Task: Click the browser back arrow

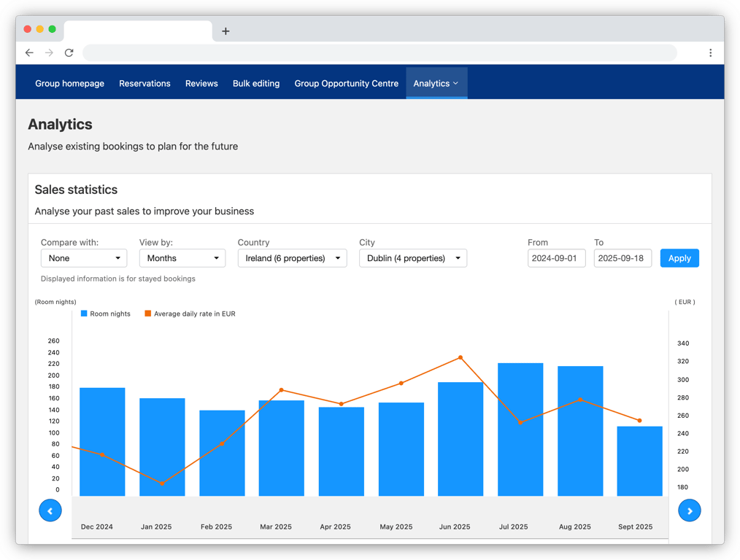Action: point(29,52)
